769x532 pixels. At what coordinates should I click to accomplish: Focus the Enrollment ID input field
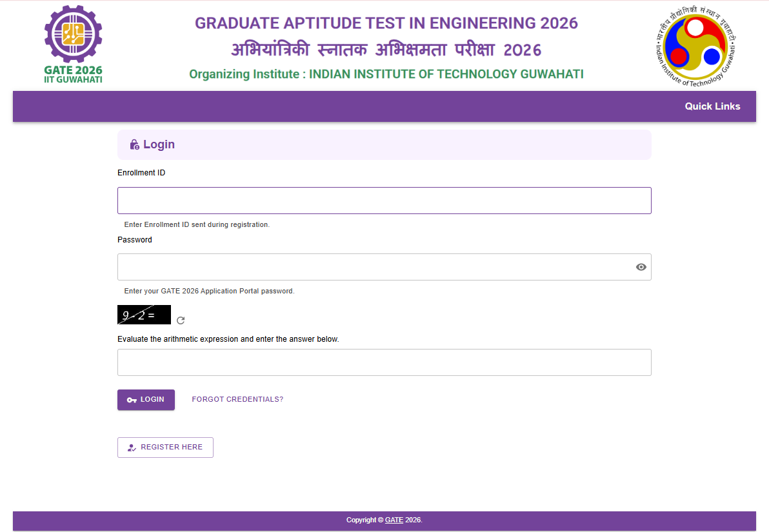pyautogui.click(x=384, y=201)
